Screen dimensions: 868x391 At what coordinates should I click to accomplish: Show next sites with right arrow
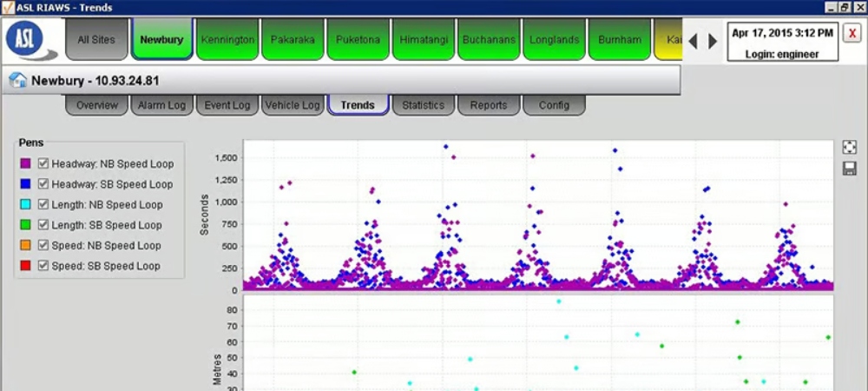(x=713, y=41)
